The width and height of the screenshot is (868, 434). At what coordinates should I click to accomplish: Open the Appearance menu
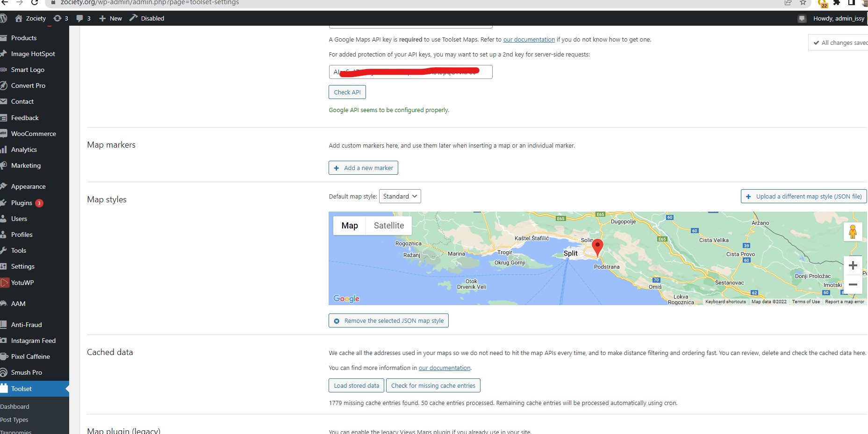click(x=28, y=186)
